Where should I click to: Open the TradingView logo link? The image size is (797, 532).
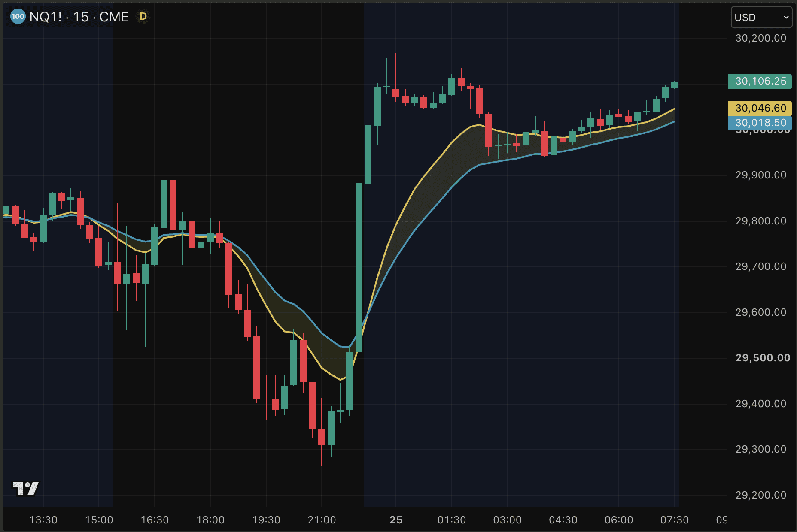[26, 488]
